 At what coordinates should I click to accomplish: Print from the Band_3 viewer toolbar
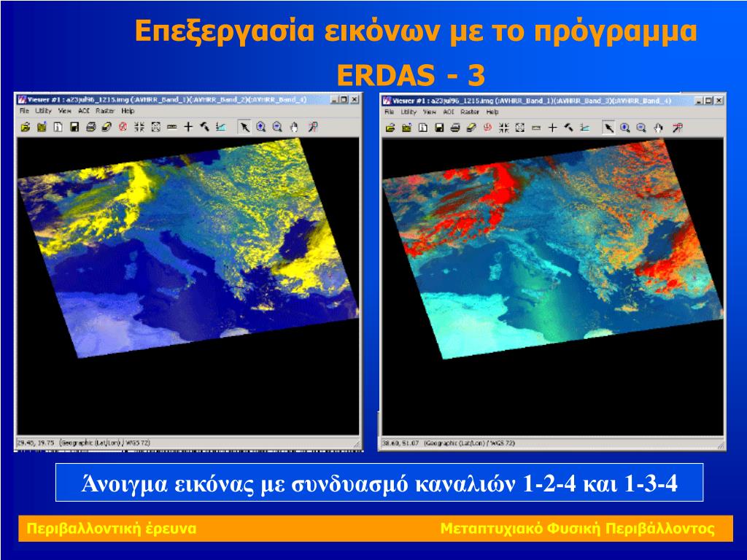pyautogui.click(x=455, y=128)
